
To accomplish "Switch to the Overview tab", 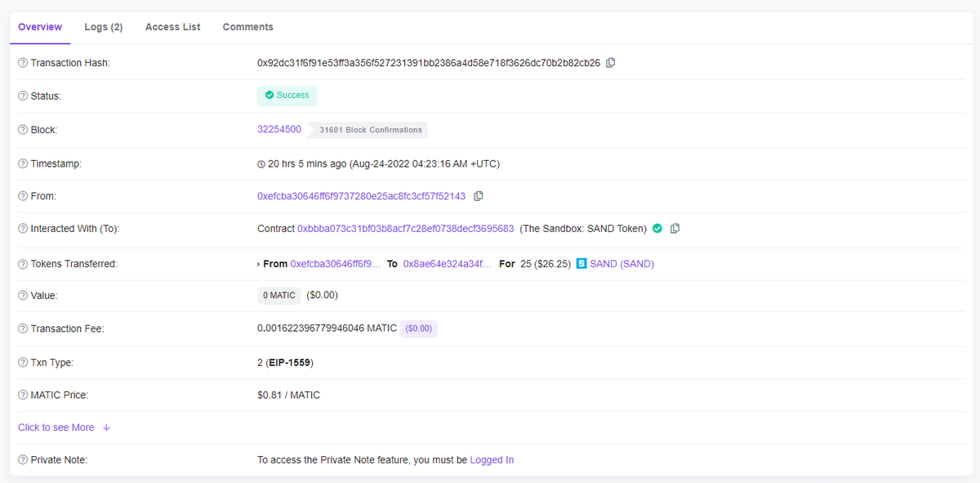I will [40, 27].
